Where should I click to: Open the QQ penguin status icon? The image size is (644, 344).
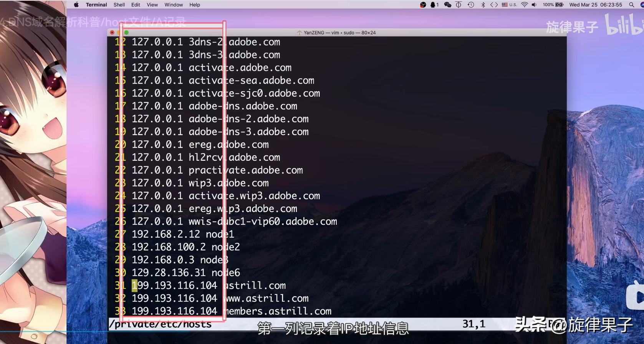[x=434, y=5]
